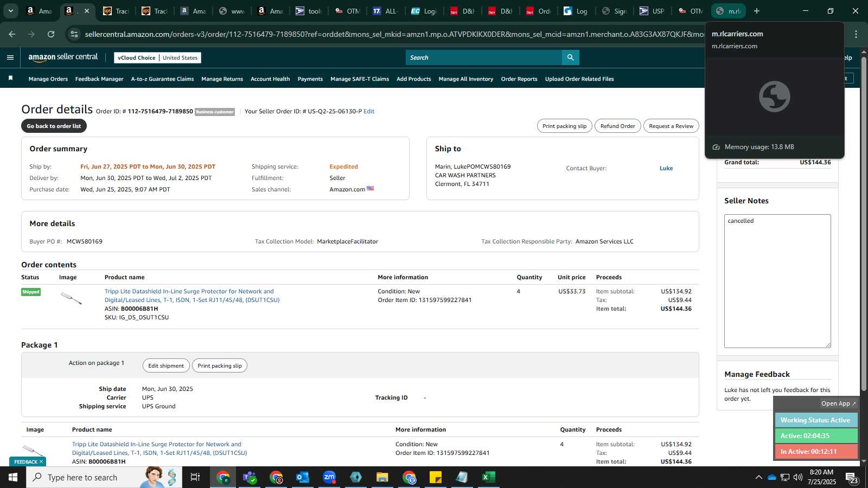Open Microsoft Teams from taskbar
Viewport: 868px width, 488px height.
pos(250,477)
